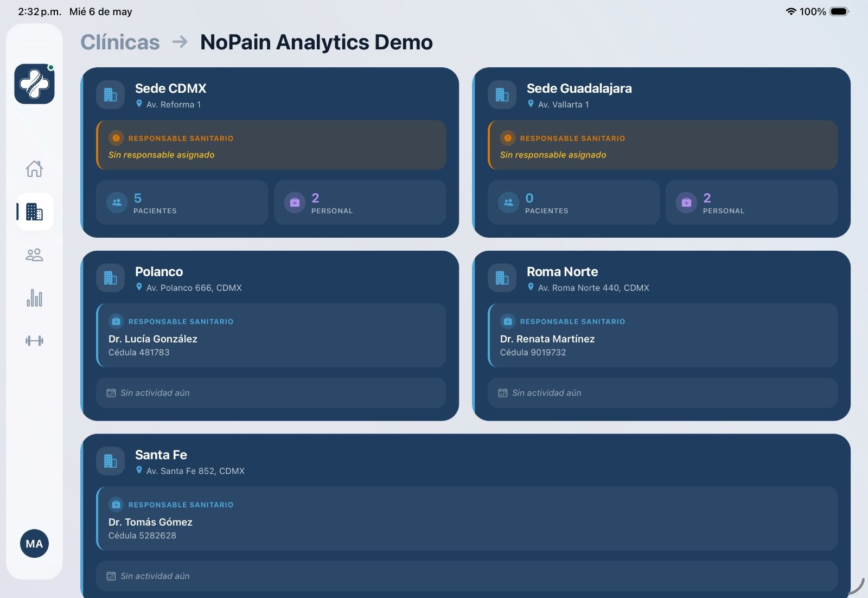The height and width of the screenshot is (598, 868).
Task: Open the Exercises dumbbell sidebar icon
Action: tap(34, 341)
